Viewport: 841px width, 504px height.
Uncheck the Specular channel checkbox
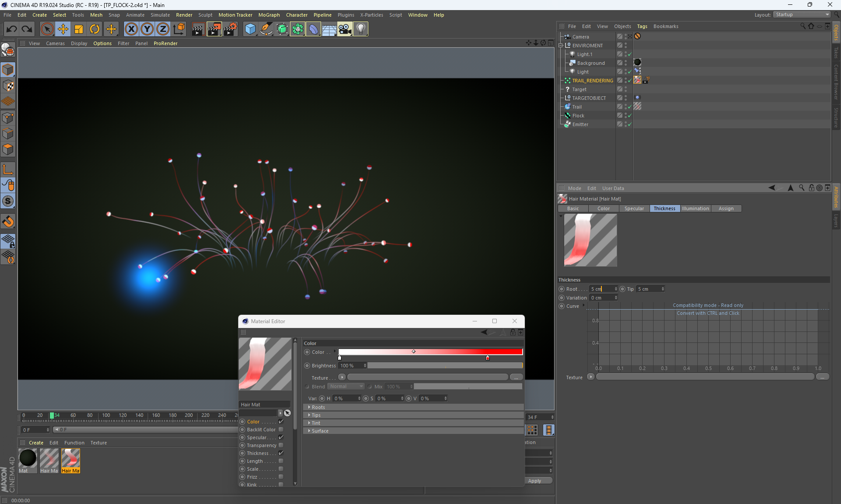click(x=281, y=437)
